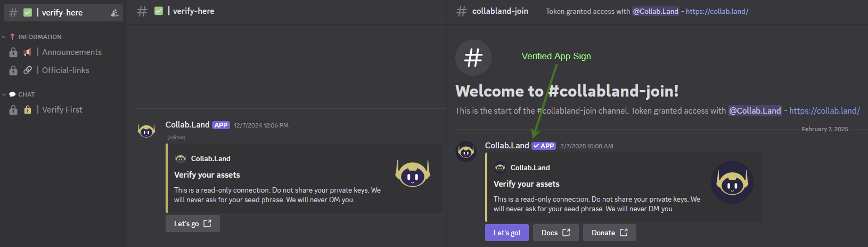Open robot thumbnail in collabland-join embed

click(x=732, y=182)
